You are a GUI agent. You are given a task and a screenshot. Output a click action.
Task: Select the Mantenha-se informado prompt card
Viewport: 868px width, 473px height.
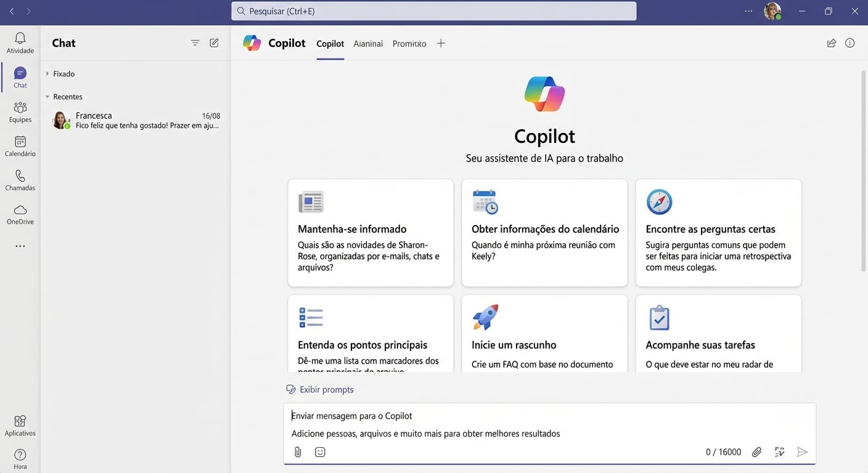point(371,233)
